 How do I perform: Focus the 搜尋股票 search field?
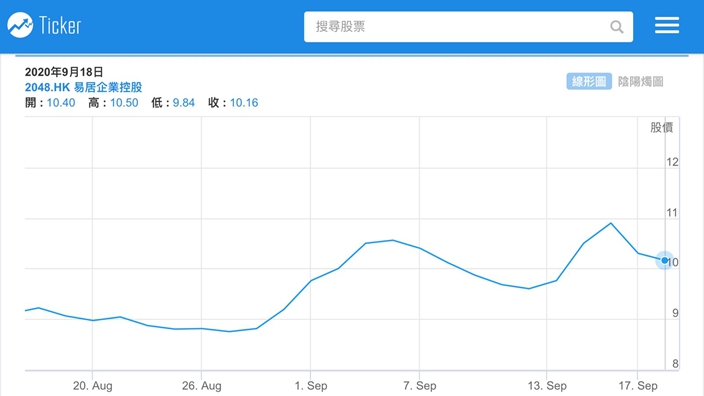[468, 27]
